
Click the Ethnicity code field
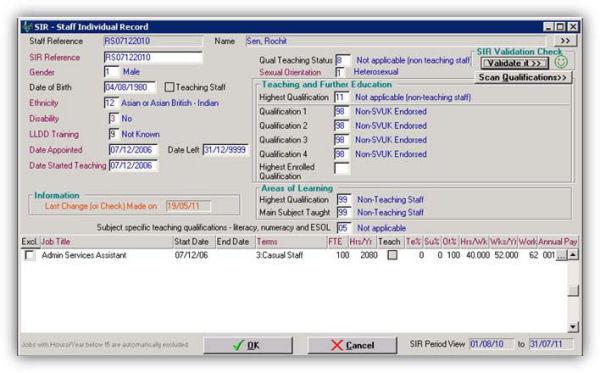click(111, 103)
